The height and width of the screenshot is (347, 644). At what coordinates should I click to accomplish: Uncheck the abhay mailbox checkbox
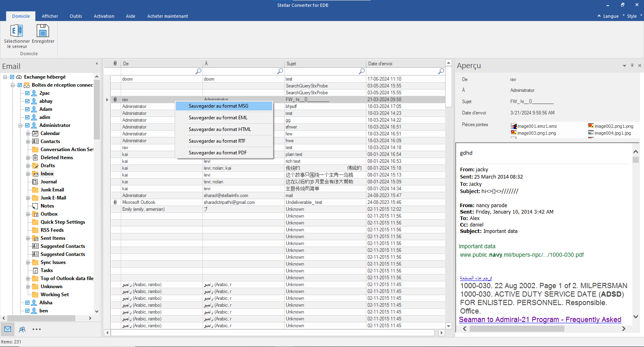pyautogui.click(x=27, y=101)
